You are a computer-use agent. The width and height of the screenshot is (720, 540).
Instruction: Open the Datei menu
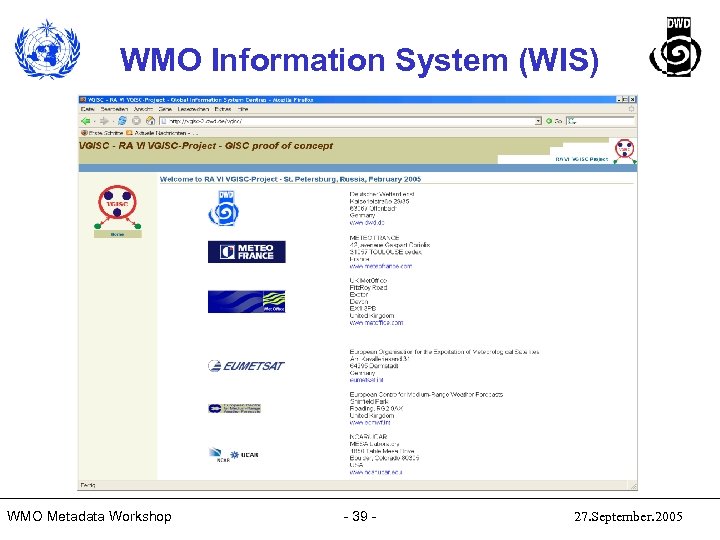click(87, 109)
